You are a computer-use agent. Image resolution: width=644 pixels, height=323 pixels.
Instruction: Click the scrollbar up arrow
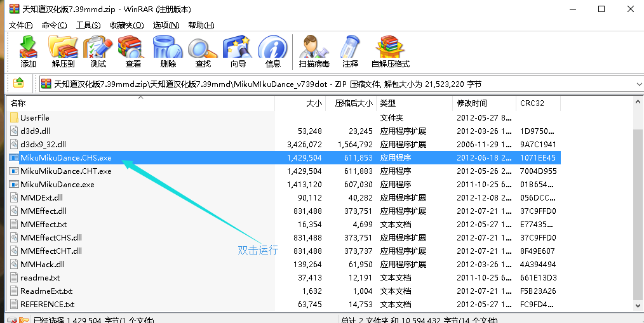point(638,102)
